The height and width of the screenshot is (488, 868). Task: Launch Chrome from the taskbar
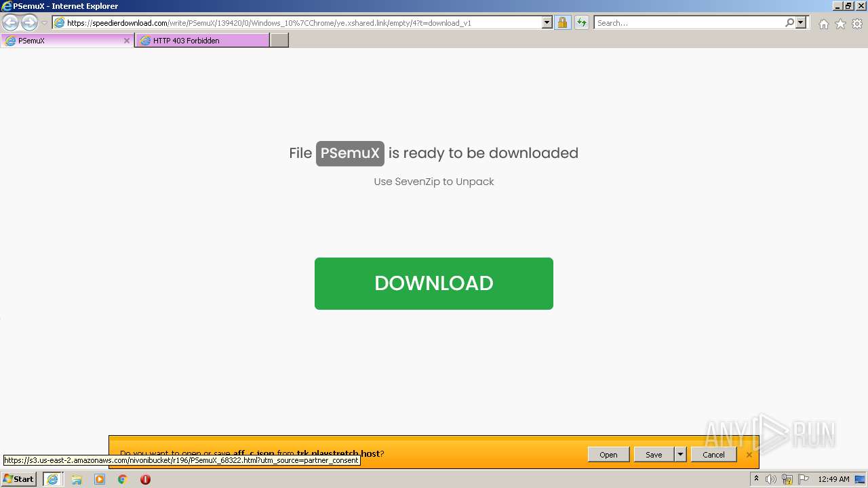[x=123, y=479]
